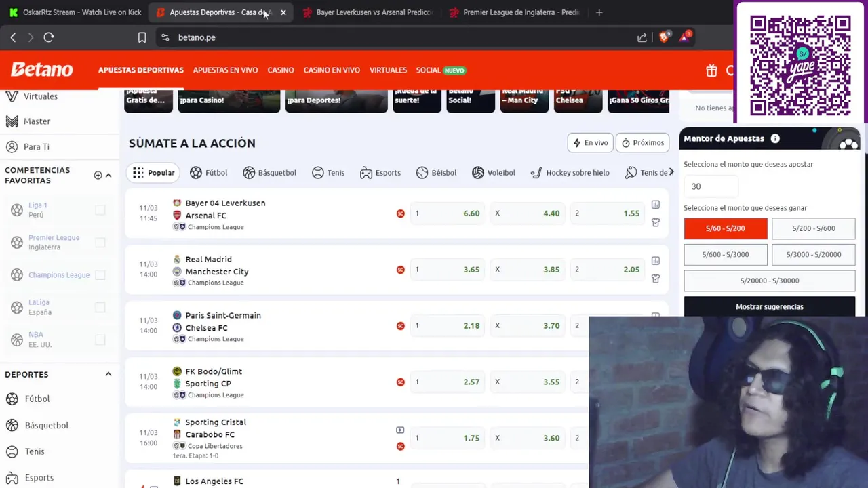Screen dimensions: 868x488
Task: Click the share icon in address bar
Action: coord(642,37)
